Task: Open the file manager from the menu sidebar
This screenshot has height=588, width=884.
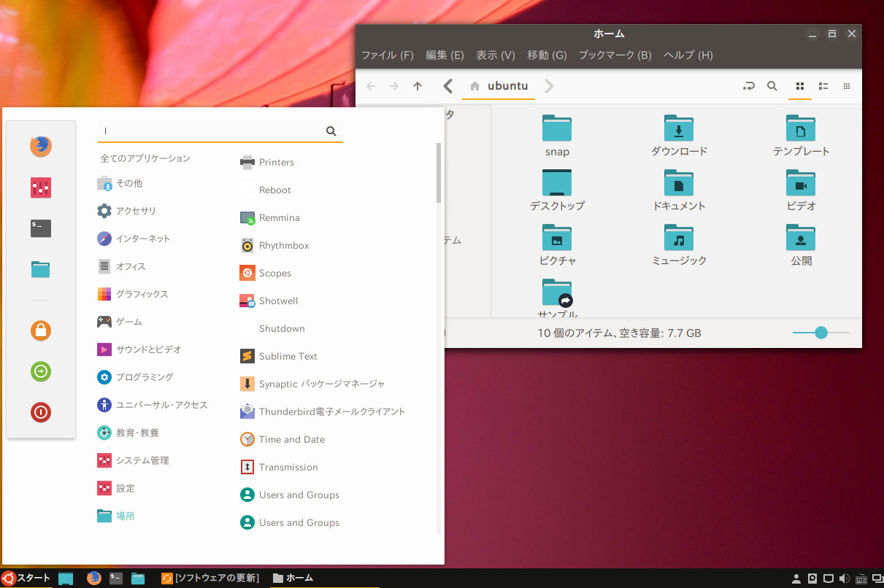Action: pos(40,268)
